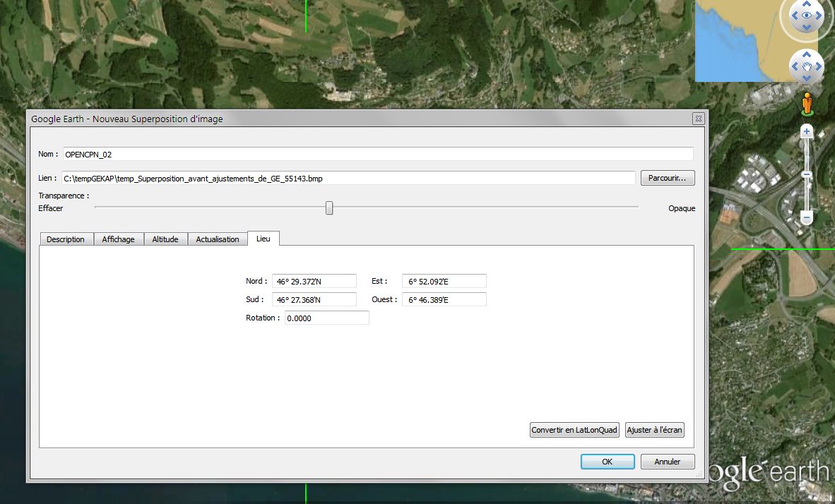
Task: Click the Ouest longitude field
Action: [x=444, y=299]
